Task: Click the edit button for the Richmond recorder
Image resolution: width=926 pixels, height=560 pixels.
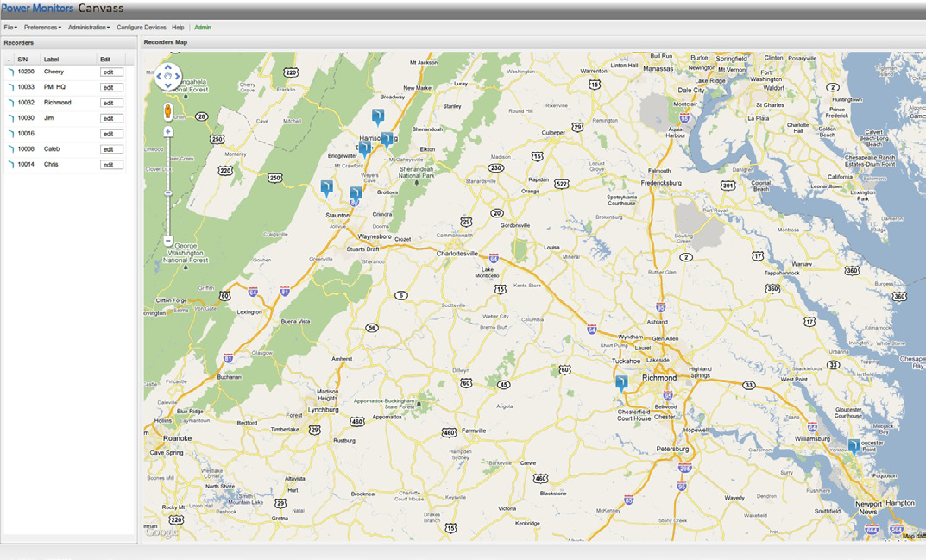Action: pyautogui.click(x=110, y=102)
